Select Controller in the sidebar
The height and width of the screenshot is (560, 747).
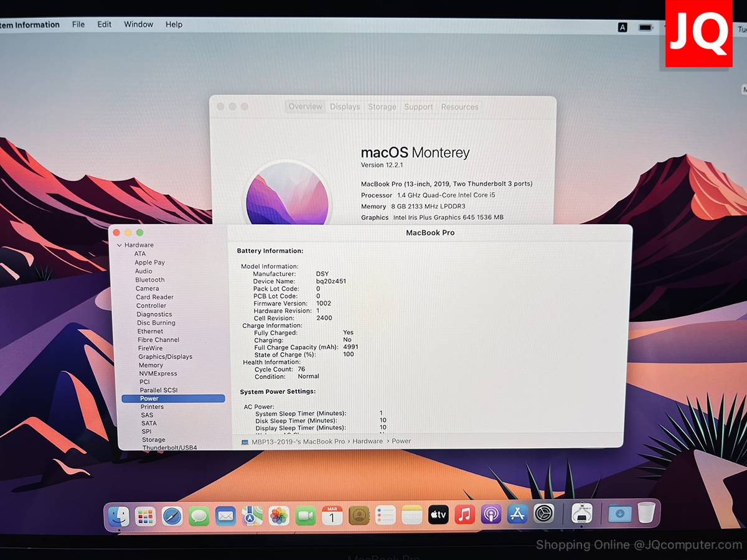coord(151,306)
